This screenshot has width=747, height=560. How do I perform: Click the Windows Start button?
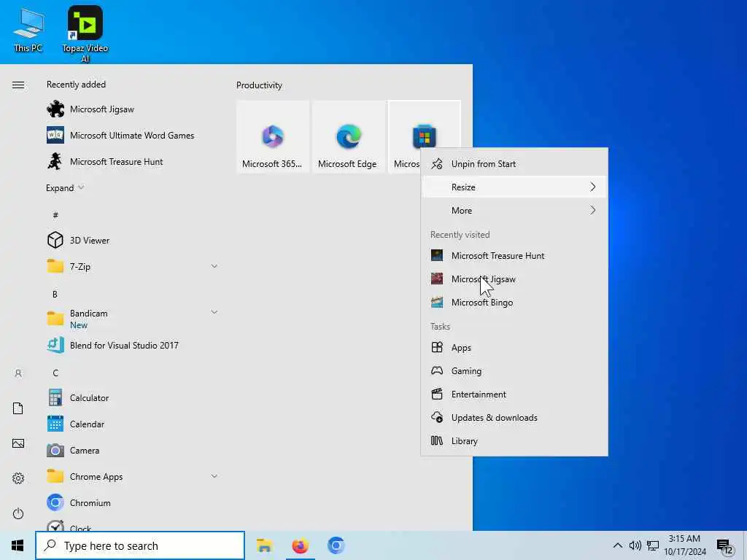pos(18,545)
